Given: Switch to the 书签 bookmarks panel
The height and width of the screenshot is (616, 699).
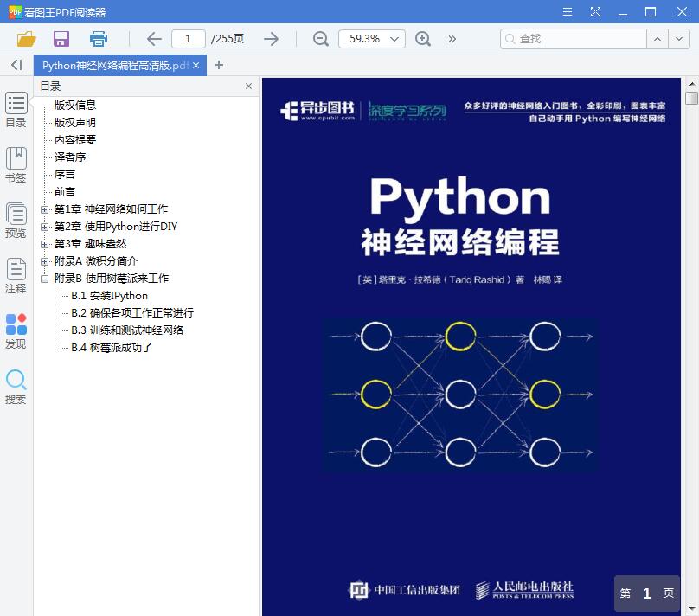Looking at the screenshot, I should click(16, 166).
